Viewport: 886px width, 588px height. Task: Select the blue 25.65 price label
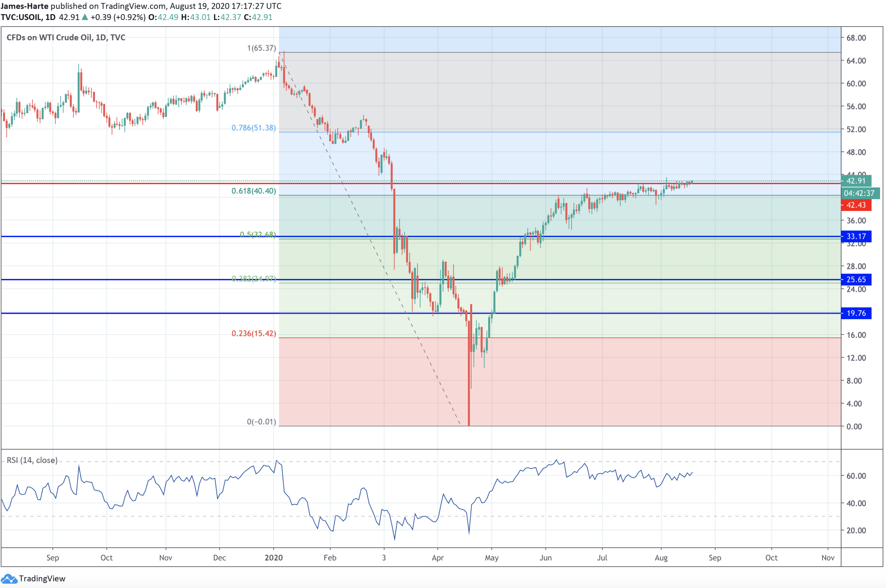pyautogui.click(x=856, y=279)
